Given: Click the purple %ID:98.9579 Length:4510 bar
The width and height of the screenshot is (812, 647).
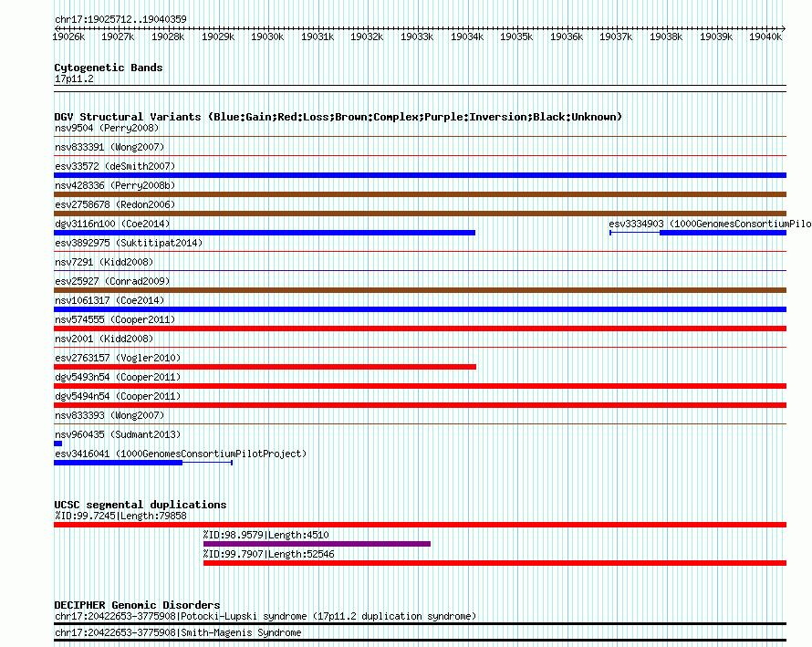Looking at the screenshot, I should point(317,544).
